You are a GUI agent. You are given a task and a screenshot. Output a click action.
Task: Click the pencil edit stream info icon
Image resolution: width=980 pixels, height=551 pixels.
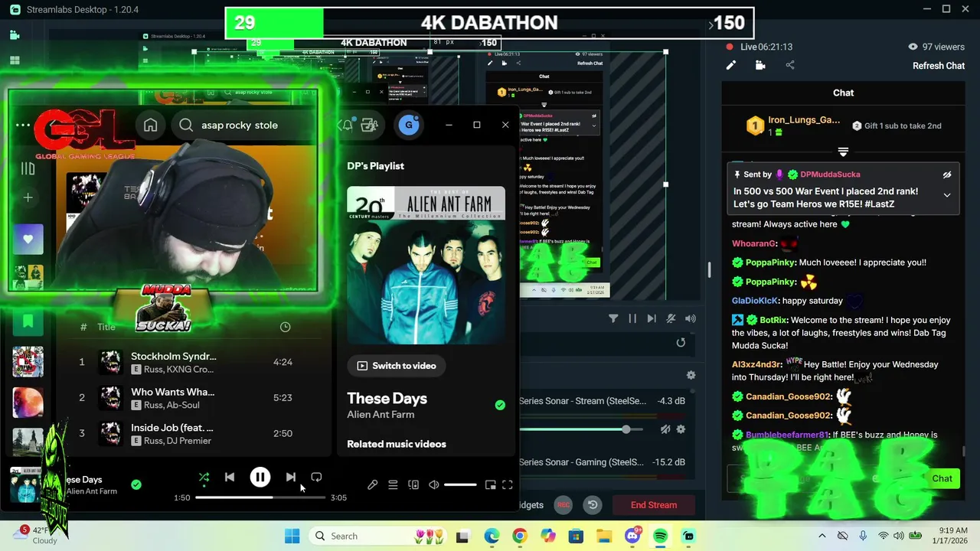coord(731,65)
